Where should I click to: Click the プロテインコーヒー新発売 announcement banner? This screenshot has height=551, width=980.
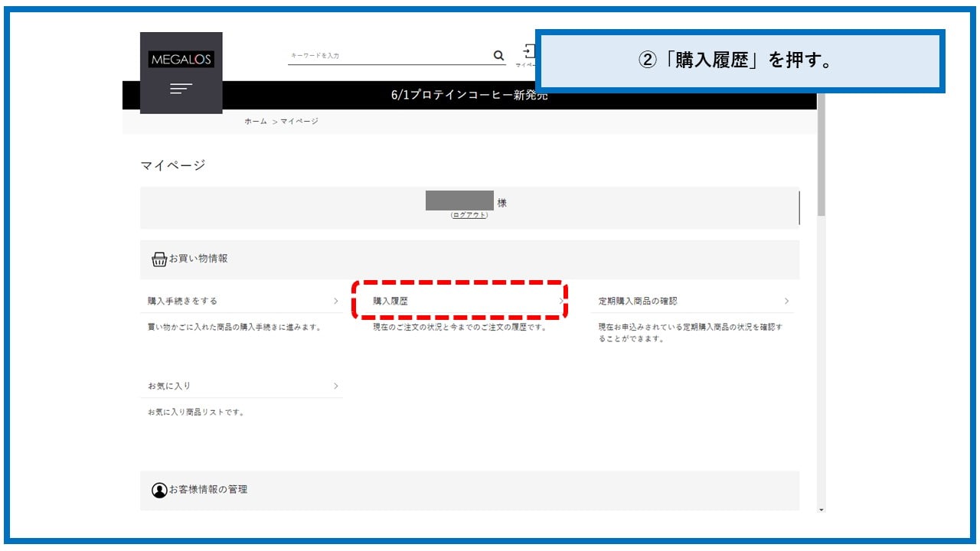[x=469, y=96]
